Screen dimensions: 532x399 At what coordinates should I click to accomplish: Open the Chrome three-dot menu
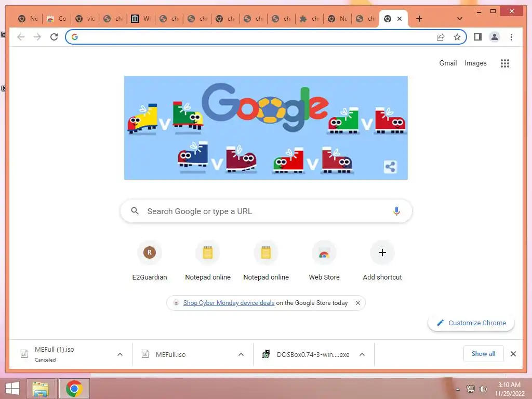tap(511, 37)
